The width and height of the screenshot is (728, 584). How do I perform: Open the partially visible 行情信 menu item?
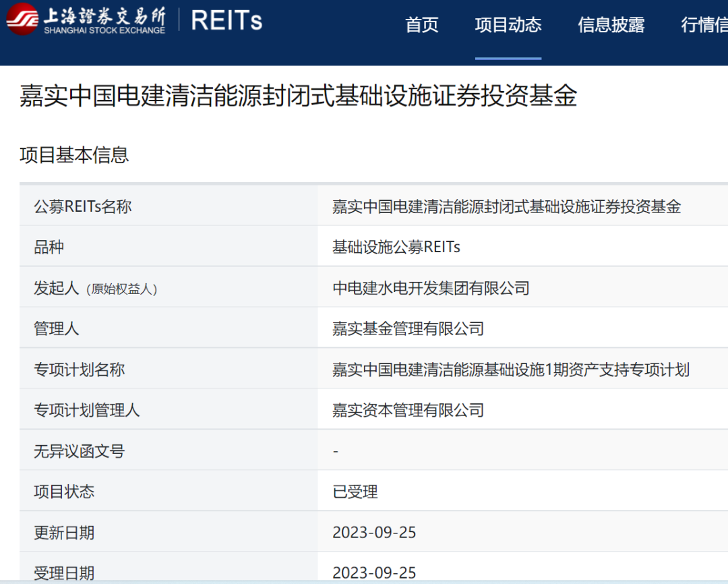(704, 25)
